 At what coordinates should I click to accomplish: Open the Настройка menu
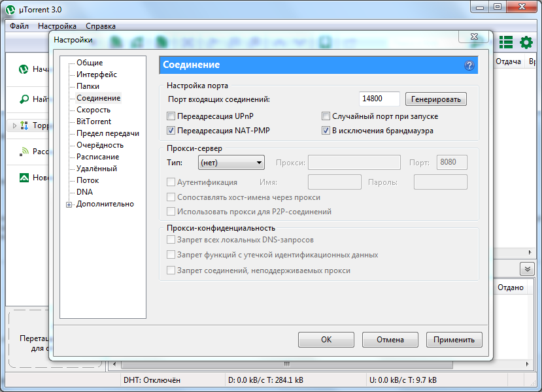pyautogui.click(x=57, y=26)
